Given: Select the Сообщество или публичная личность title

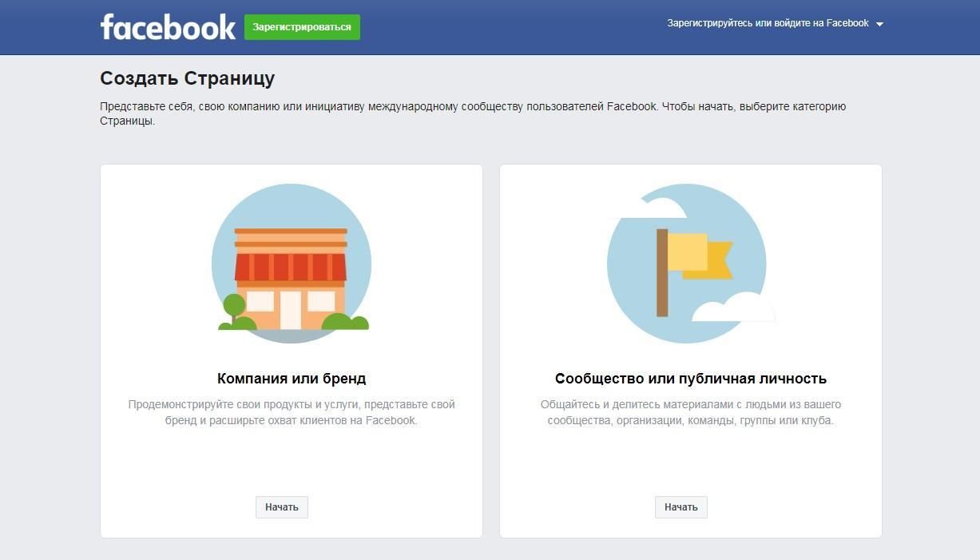Looking at the screenshot, I should 691,379.
